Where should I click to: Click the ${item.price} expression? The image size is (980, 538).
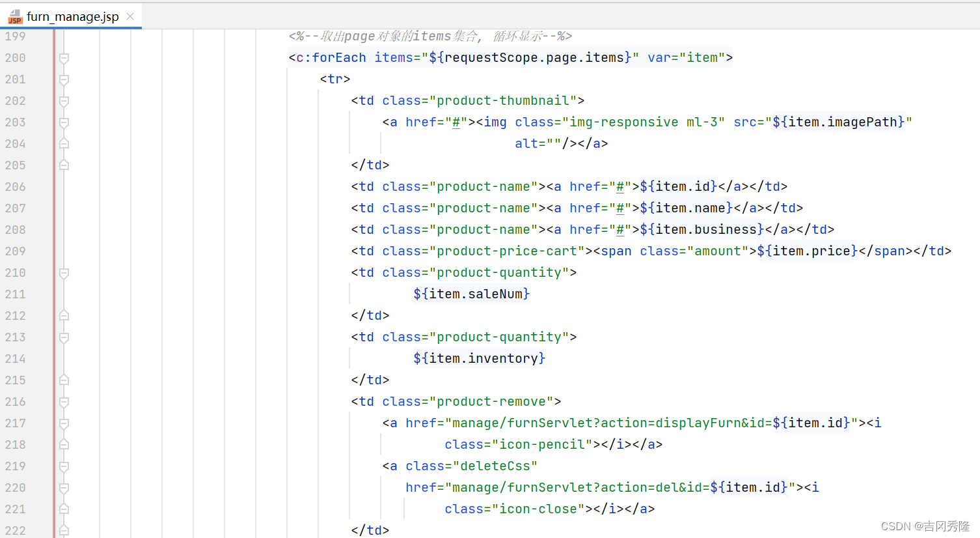click(x=808, y=251)
